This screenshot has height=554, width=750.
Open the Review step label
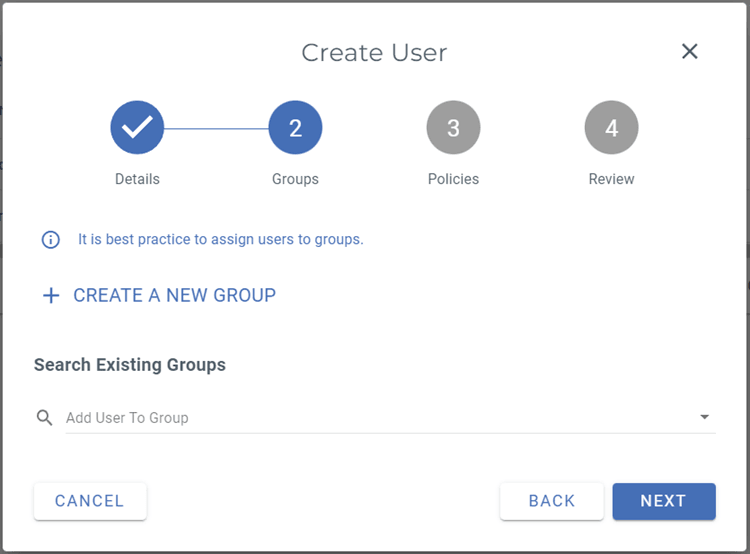pos(611,179)
